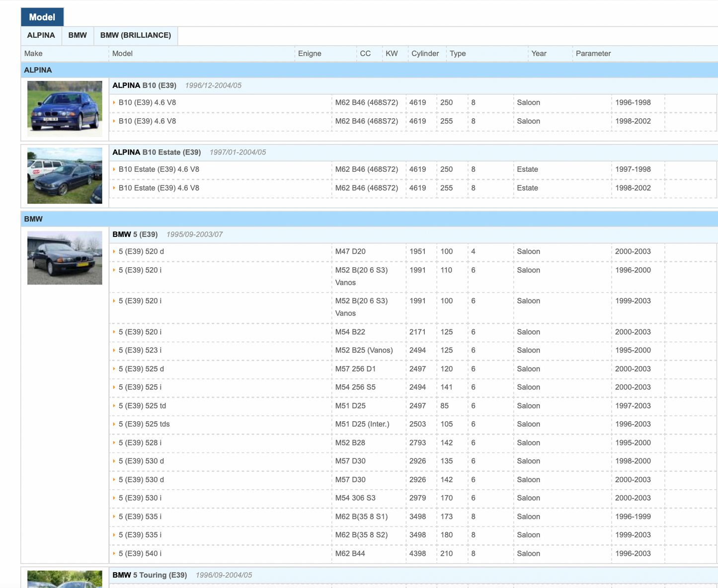Select the M51 D25 (Inter.) engine cell
This screenshot has height=588, width=718.
(x=362, y=424)
